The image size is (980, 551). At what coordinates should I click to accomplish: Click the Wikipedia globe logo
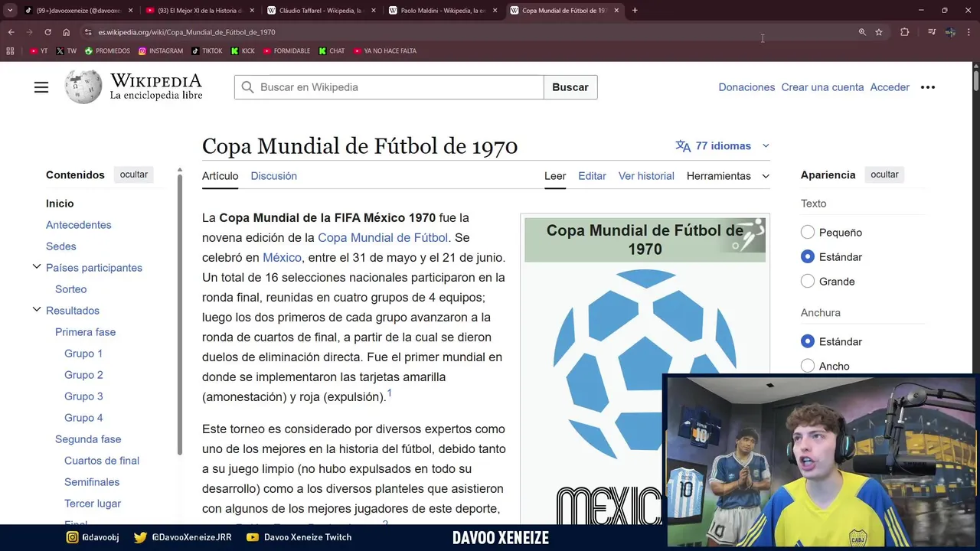83,87
